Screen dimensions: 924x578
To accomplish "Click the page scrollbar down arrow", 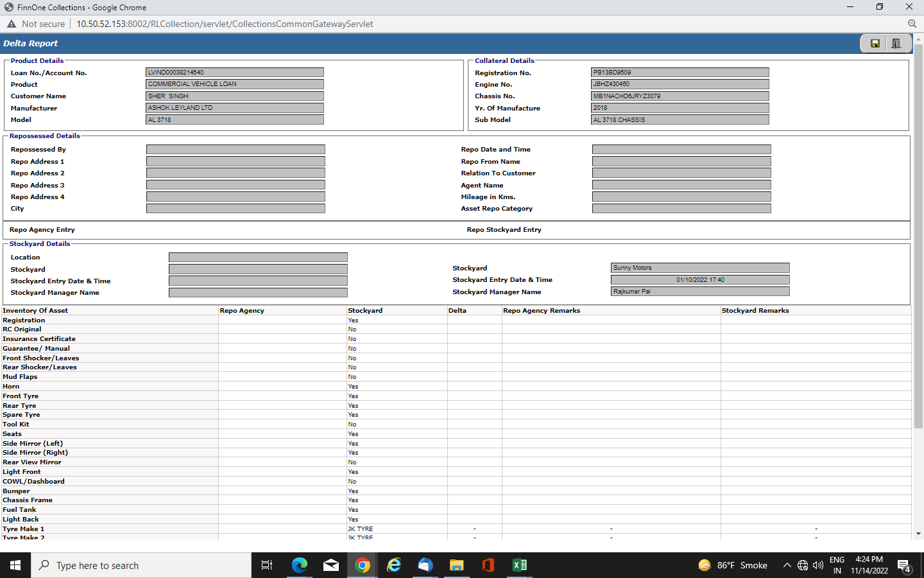I will tap(918, 534).
